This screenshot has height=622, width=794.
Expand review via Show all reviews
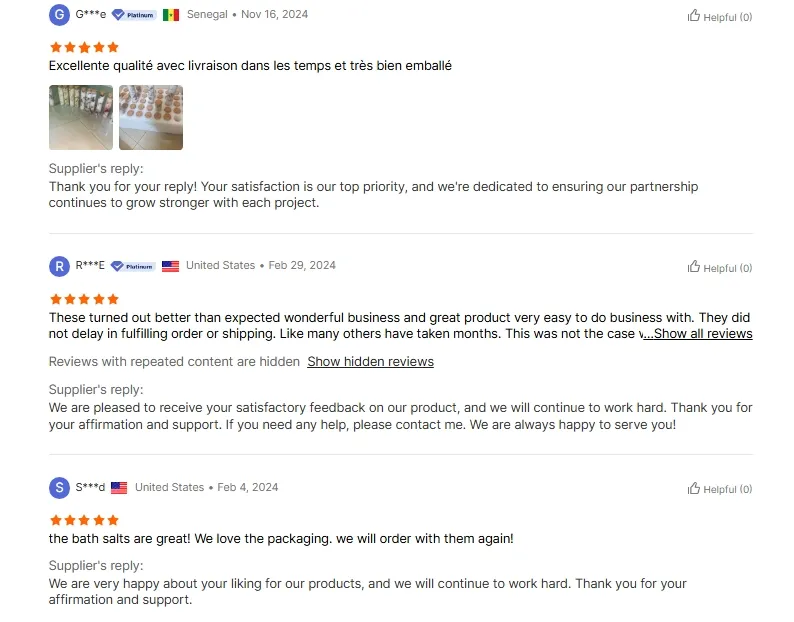tap(698, 334)
